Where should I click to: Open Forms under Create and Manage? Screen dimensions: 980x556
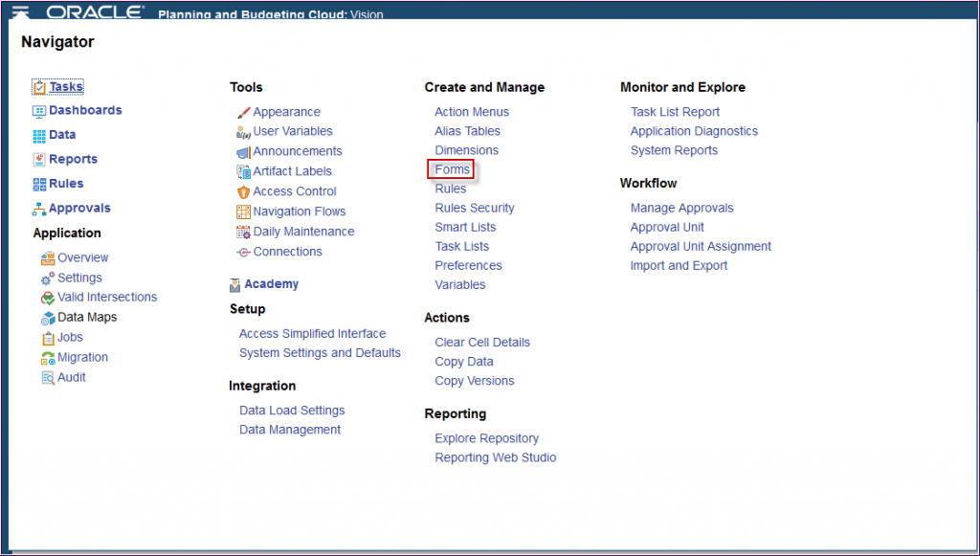[x=452, y=169]
